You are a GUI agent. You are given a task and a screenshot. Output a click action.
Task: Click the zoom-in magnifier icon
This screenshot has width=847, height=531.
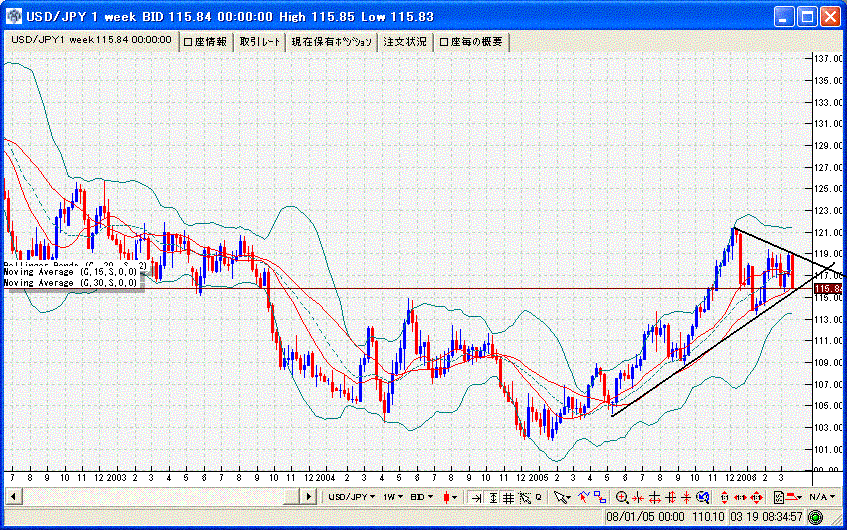[x=622, y=497]
